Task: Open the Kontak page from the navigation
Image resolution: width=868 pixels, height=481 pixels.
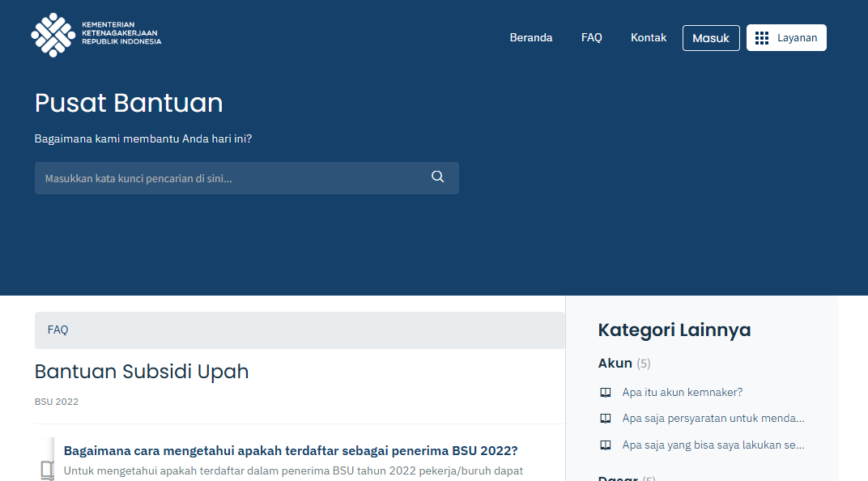Action: coord(649,38)
